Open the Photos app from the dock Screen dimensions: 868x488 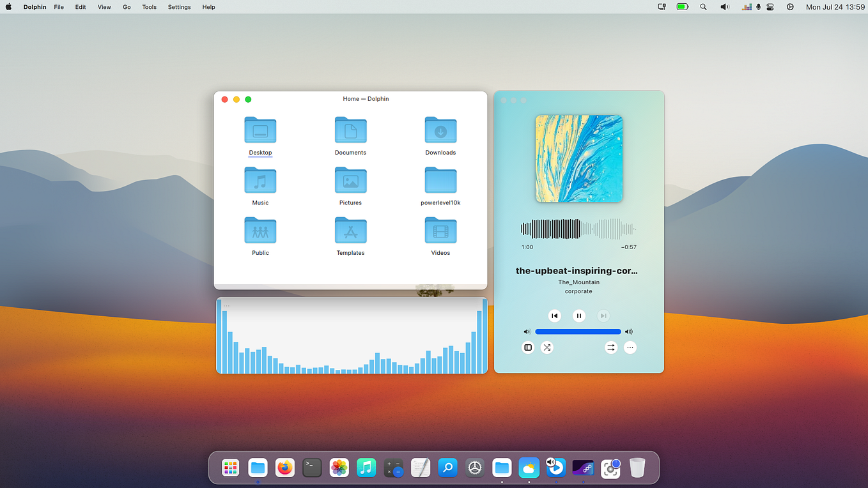point(339,468)
